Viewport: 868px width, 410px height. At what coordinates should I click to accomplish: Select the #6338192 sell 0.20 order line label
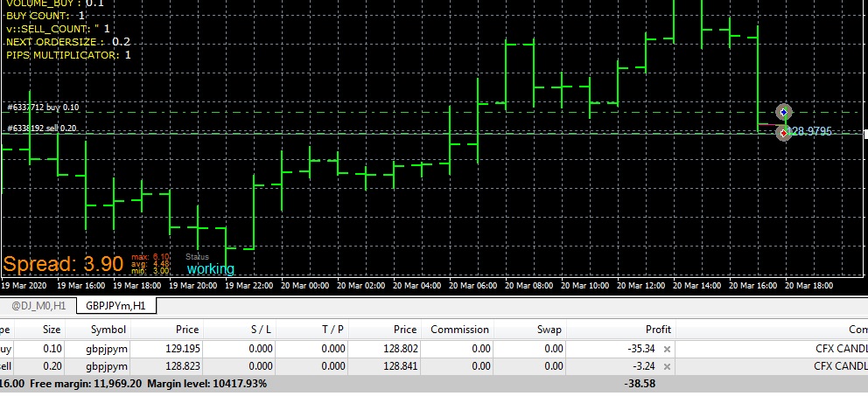(42, 129)
